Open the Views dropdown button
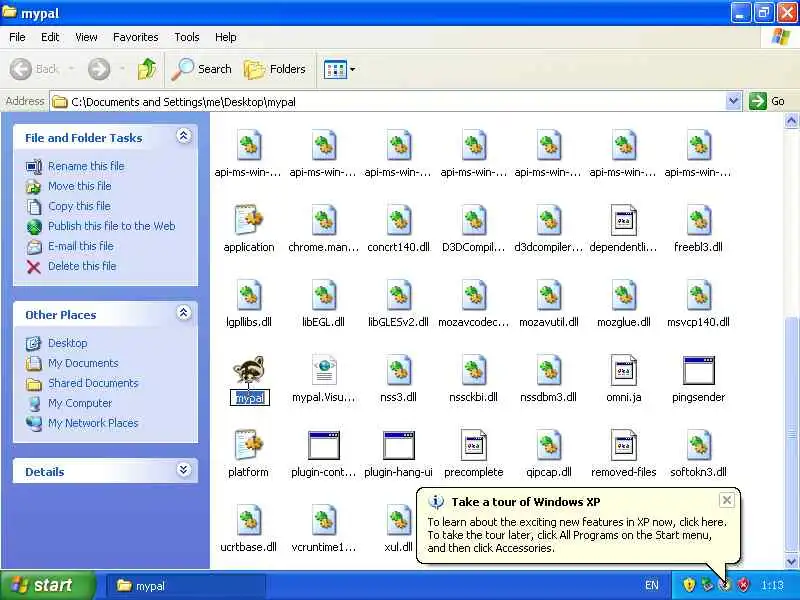 click(339, 69)
